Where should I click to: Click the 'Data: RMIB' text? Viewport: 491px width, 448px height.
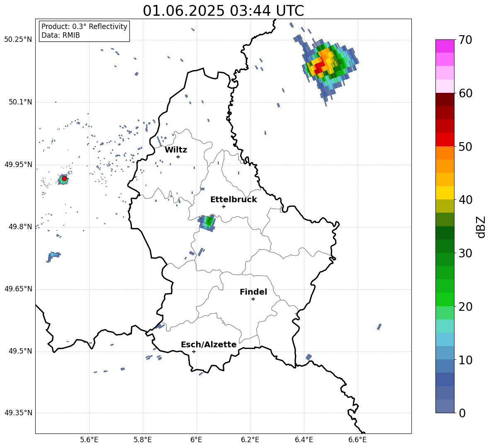[61, 35]
